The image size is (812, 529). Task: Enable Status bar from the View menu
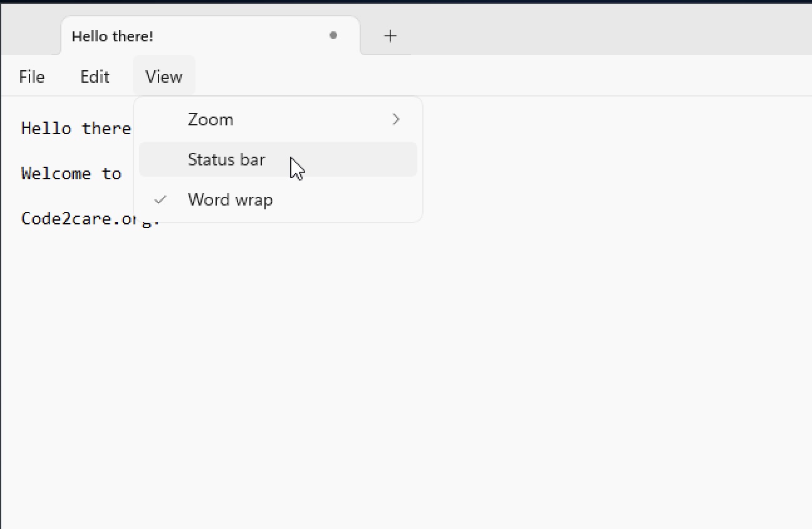[227, 160]
